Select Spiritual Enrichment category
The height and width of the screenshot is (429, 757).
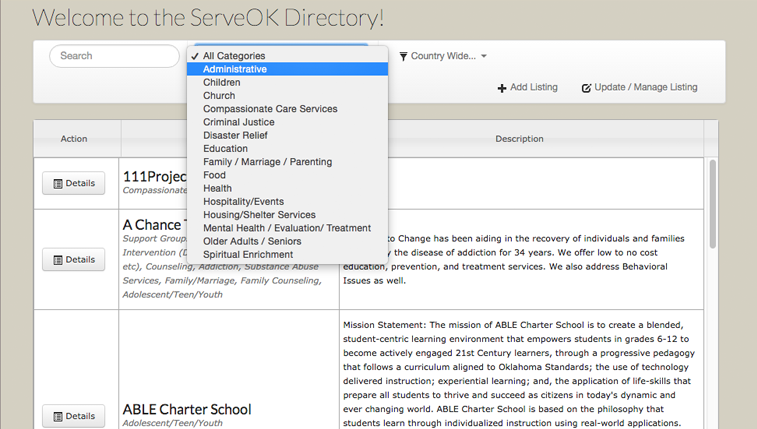(x=287, y=255)
